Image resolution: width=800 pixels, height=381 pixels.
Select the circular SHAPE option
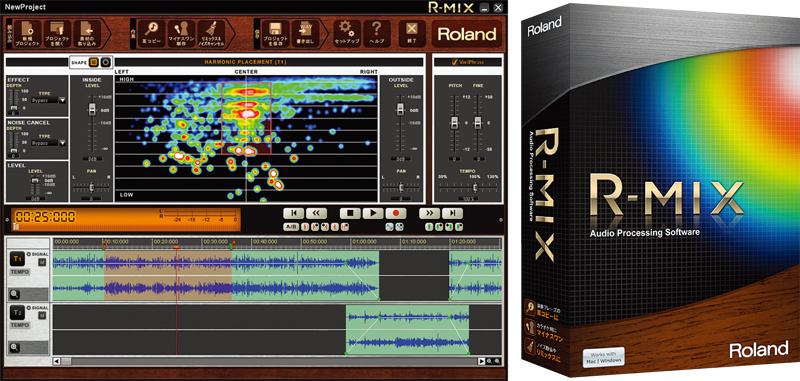pyautogui.click(x=105, y=62)
